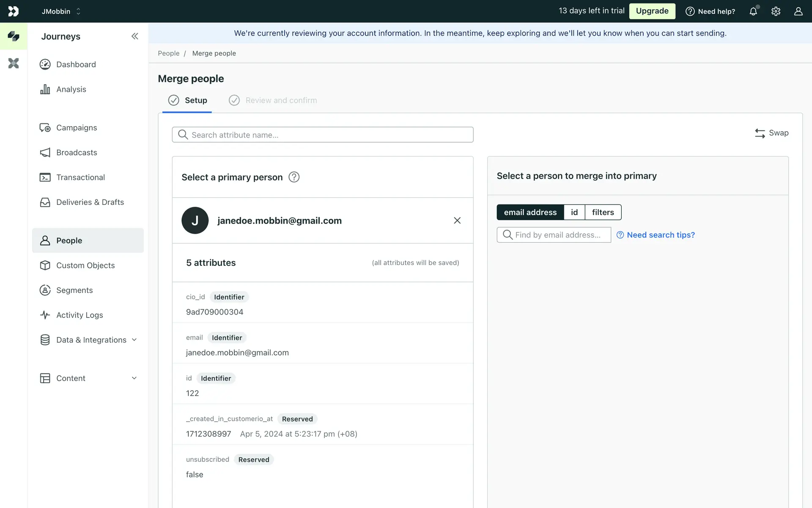Open the Need search tips link
The image size is (812, 508).
(x=660, y=235)
